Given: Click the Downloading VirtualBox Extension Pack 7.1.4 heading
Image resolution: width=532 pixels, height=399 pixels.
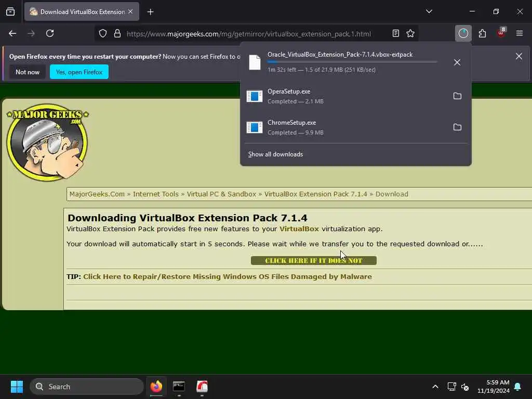Looking at the screenshot, I should tap(187, 218).
